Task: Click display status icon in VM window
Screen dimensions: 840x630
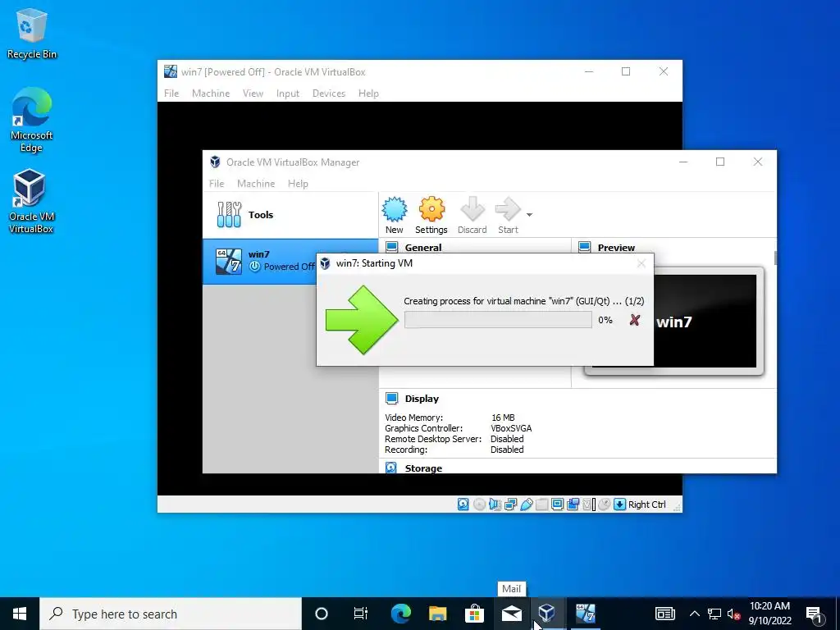Action: click(557, 504)
